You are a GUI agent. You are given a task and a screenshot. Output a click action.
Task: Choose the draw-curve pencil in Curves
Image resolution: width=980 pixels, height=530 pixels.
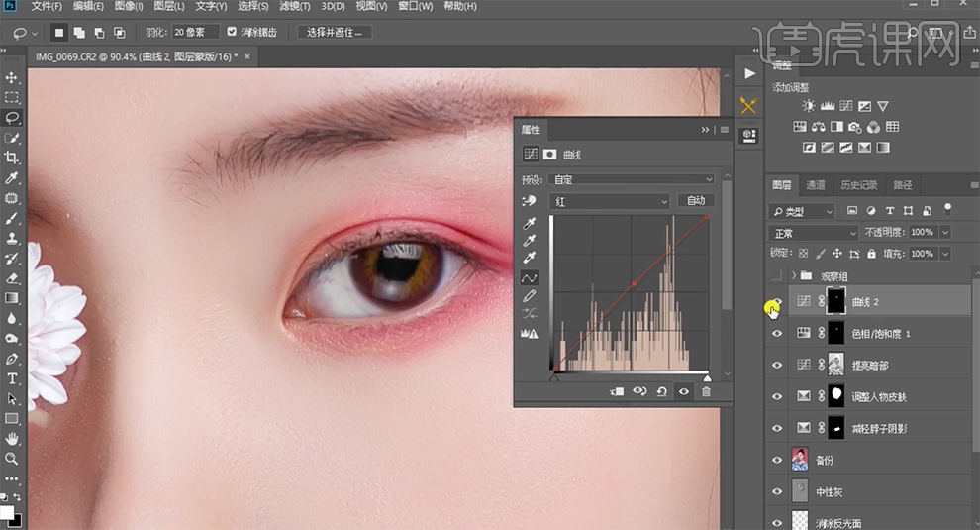[530, 295]
